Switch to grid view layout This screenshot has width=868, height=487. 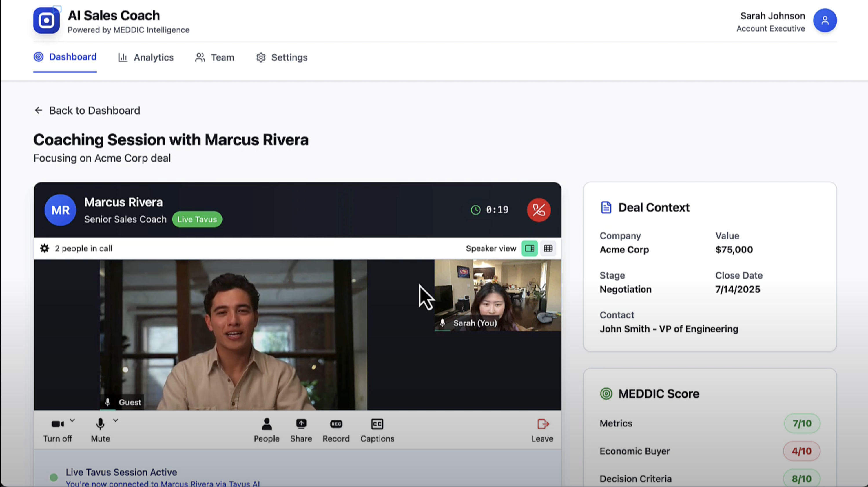[548, 248]
